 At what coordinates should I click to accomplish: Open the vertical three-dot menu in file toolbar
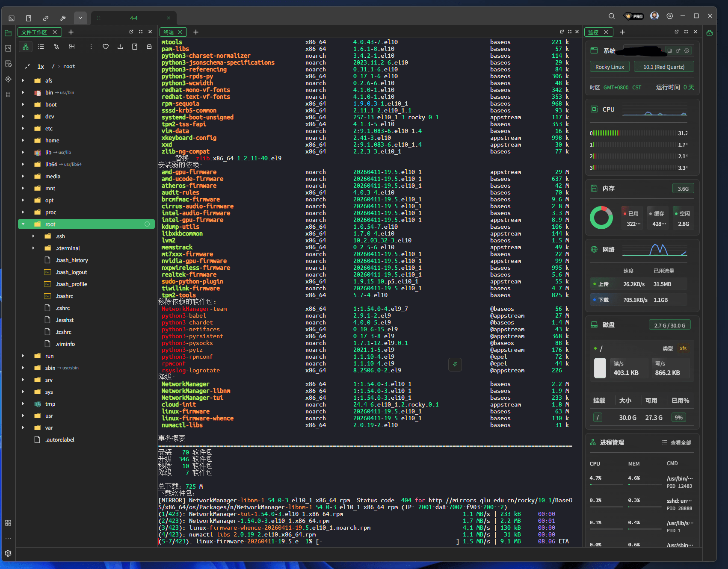point(91,47)
